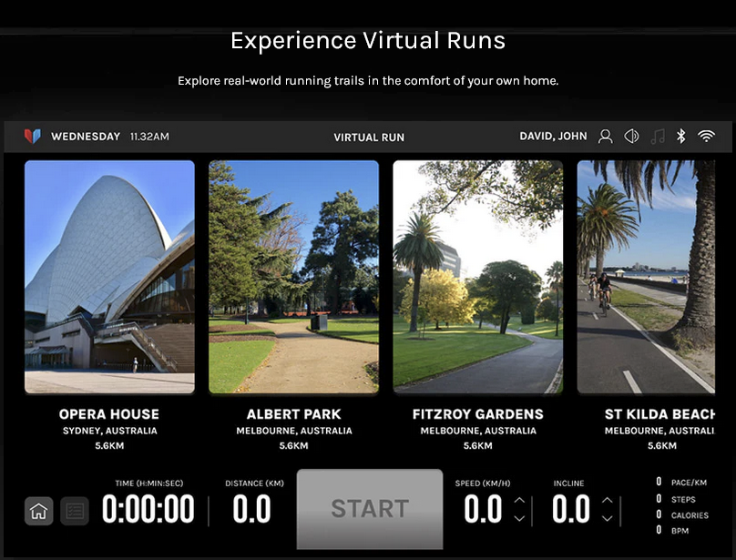
Task: Decrease speed with the down arrow
Action: (519, 519)
